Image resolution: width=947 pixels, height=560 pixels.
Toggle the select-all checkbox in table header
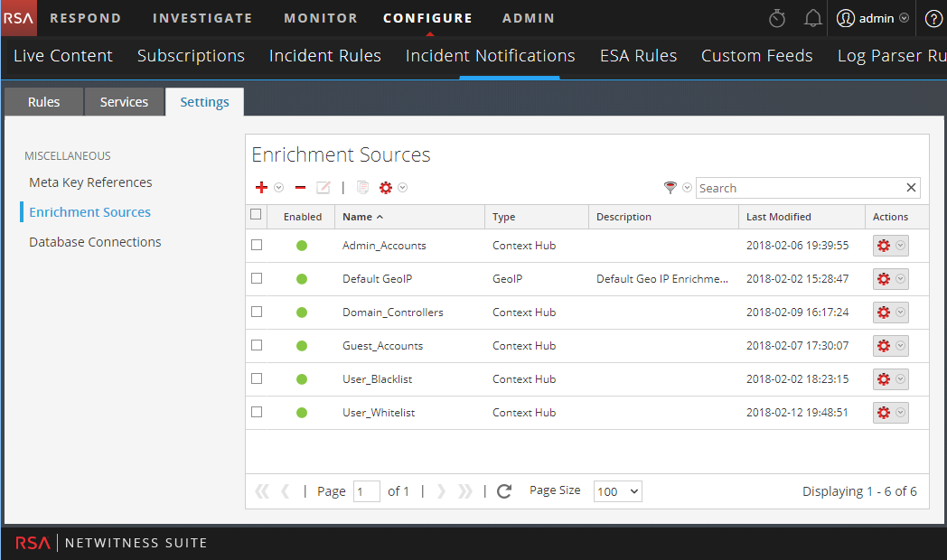coord(256,215)
